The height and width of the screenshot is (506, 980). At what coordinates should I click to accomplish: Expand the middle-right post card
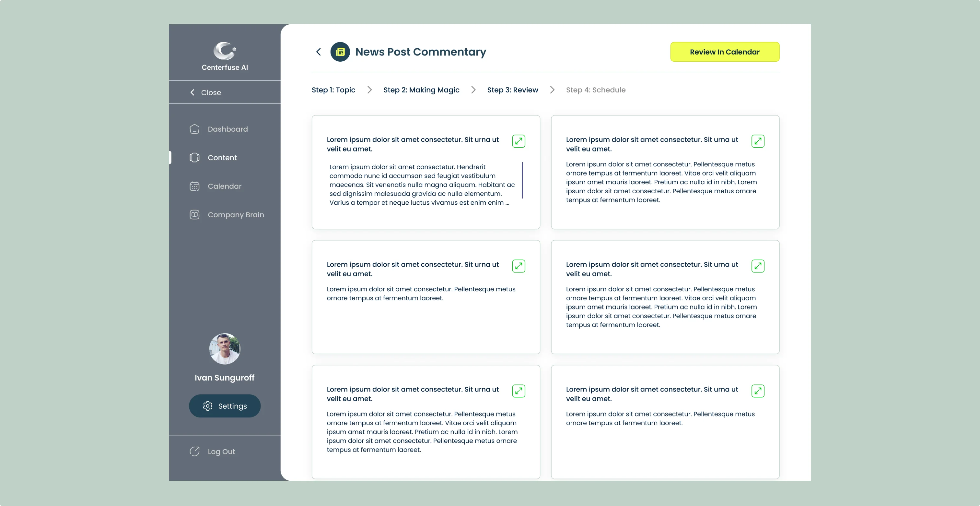758,266
